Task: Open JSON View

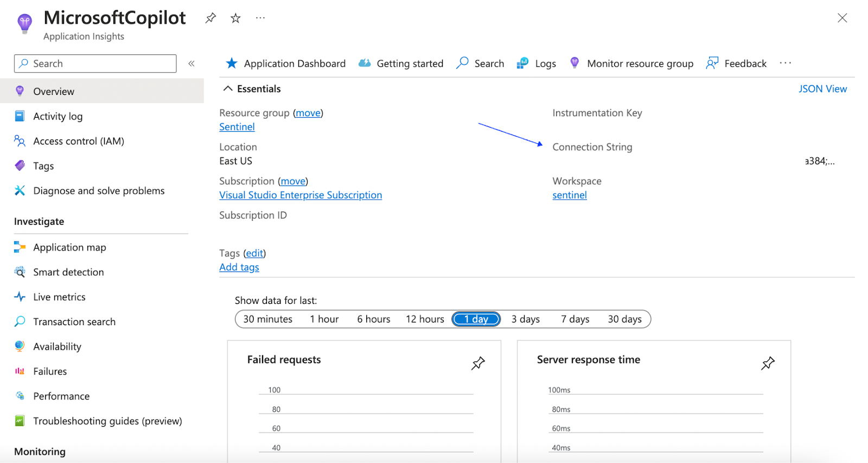Action: click(822, 88)
